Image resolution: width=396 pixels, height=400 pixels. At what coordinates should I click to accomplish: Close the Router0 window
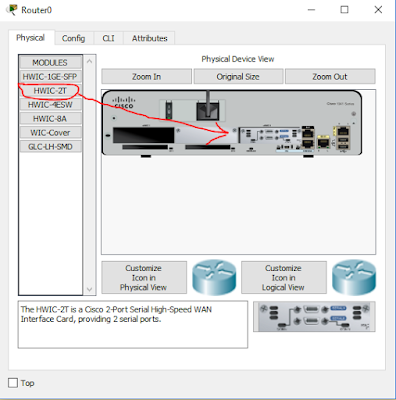coord(378,10)
